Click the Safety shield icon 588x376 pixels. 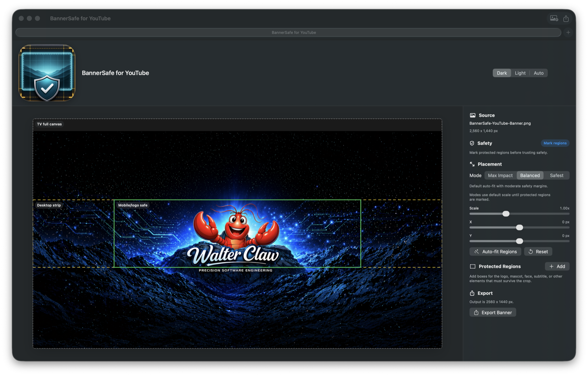coord(472,143)
